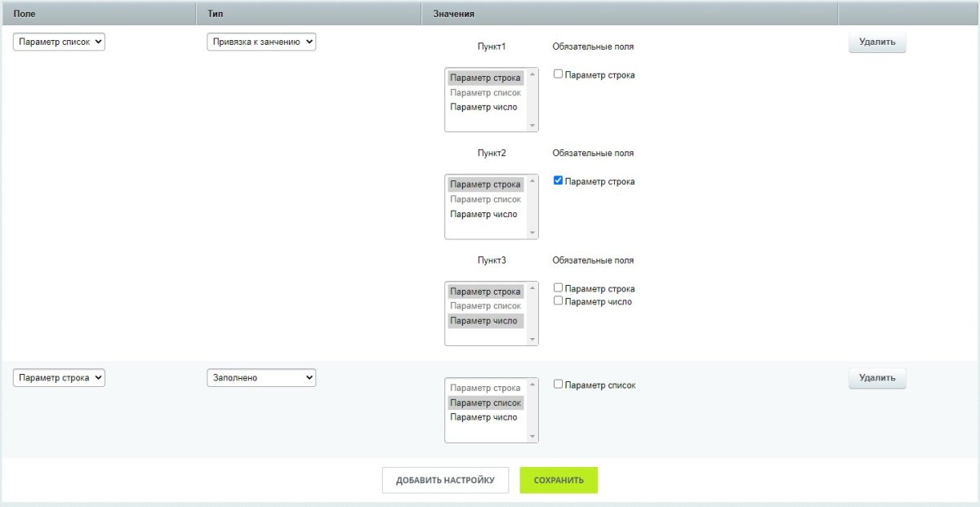Deselect 'Параметр число' in Пункт3 list
980x507 pixels.
coord(483,321)
